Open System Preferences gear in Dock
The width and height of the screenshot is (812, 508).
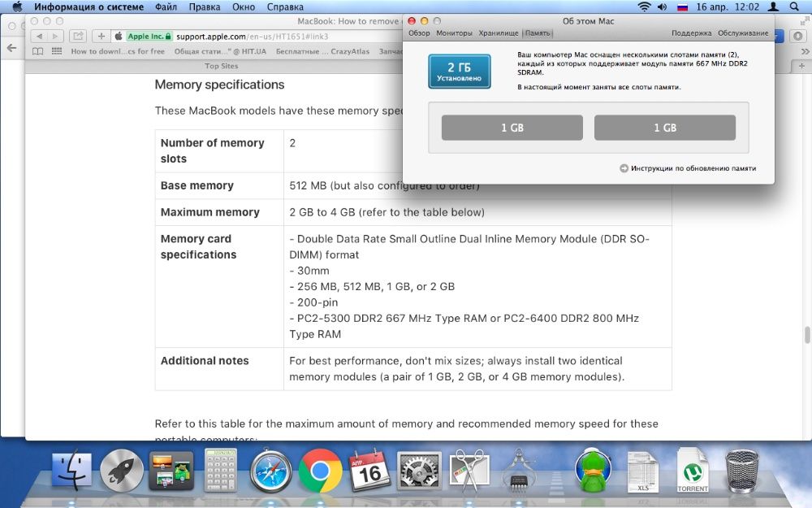419,471
